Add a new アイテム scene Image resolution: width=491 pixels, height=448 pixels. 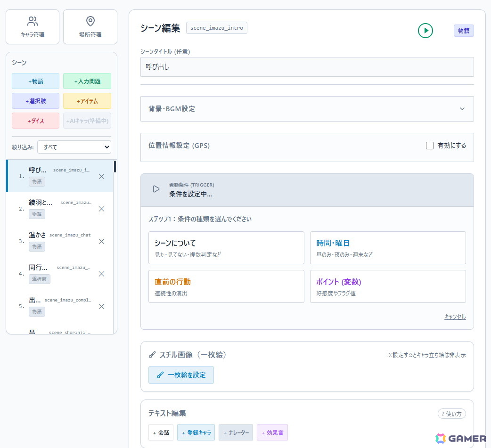[x=87, y=101]
